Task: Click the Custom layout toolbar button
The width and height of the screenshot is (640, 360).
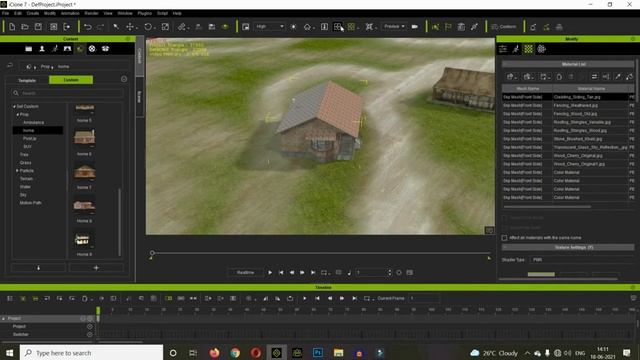Action: pyautogui.click(x=504, y=27)
